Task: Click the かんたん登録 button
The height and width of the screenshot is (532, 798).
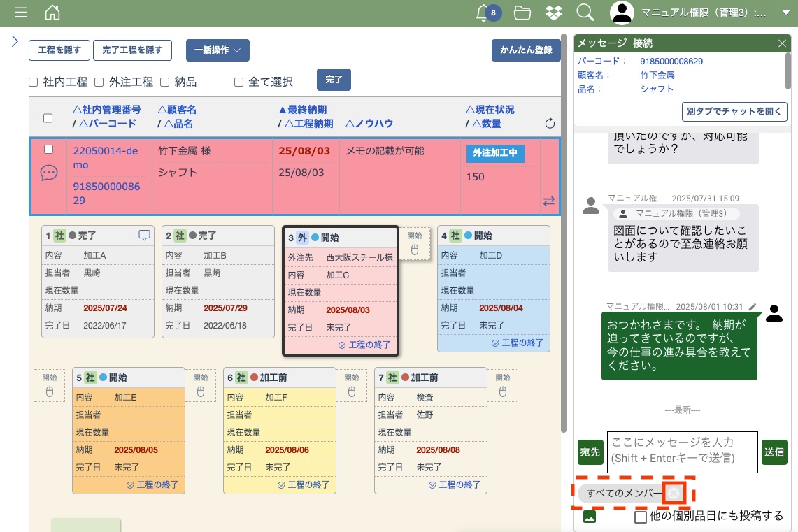Action: point(526,50)
